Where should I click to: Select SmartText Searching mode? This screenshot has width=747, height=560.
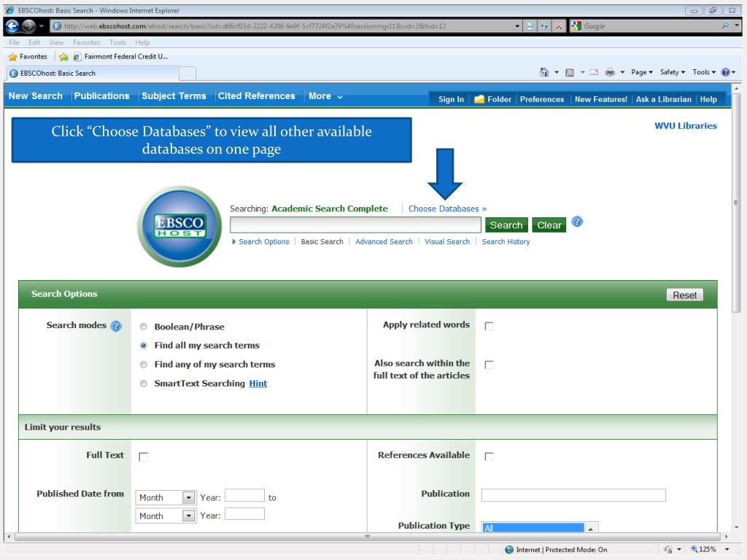(144, 384)
